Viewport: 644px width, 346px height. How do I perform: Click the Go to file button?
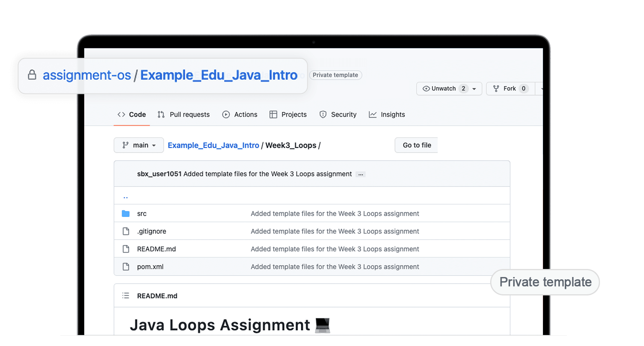point(416,145)
